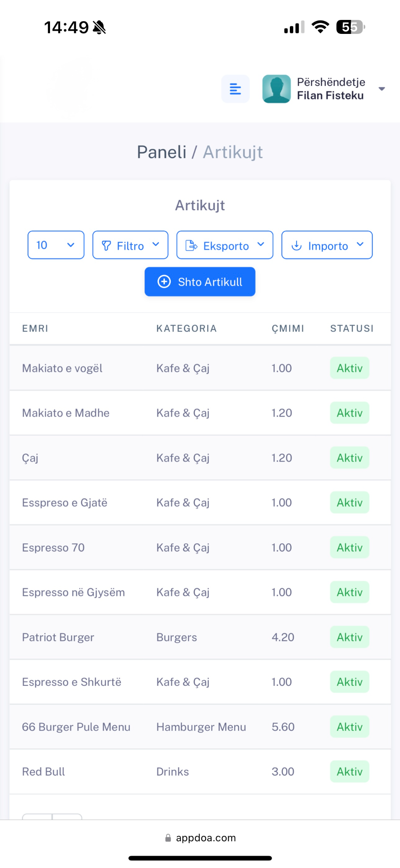Click the export file icon in Eksporto
Screen dimensions: 400x868
[x=192, y=245]
